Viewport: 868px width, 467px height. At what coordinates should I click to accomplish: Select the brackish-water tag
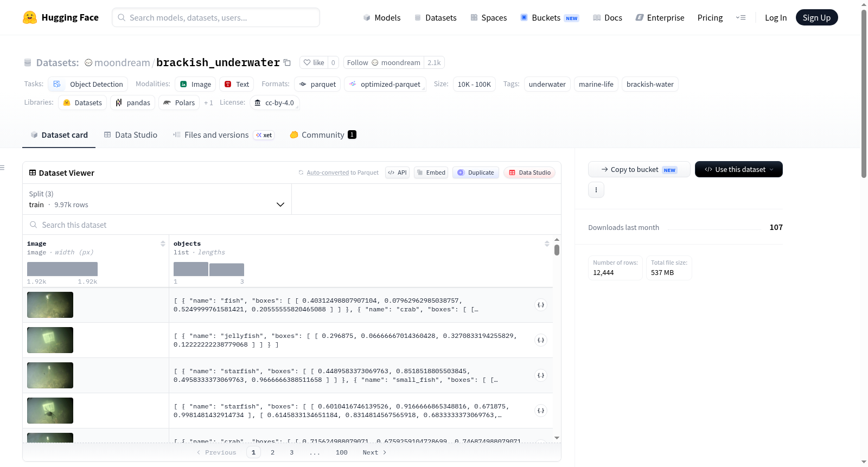(x=650, y=84)
